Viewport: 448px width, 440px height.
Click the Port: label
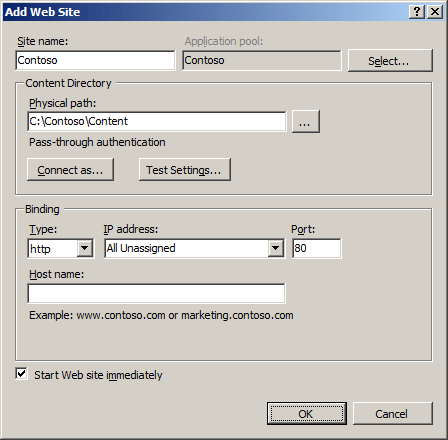pyautogui.click(x=303, y=229)
